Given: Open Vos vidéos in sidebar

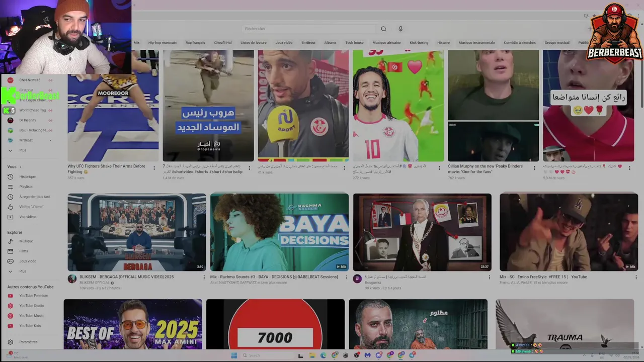Looking at the screenshot, I should pyautogui.click(x=28, y=217).
